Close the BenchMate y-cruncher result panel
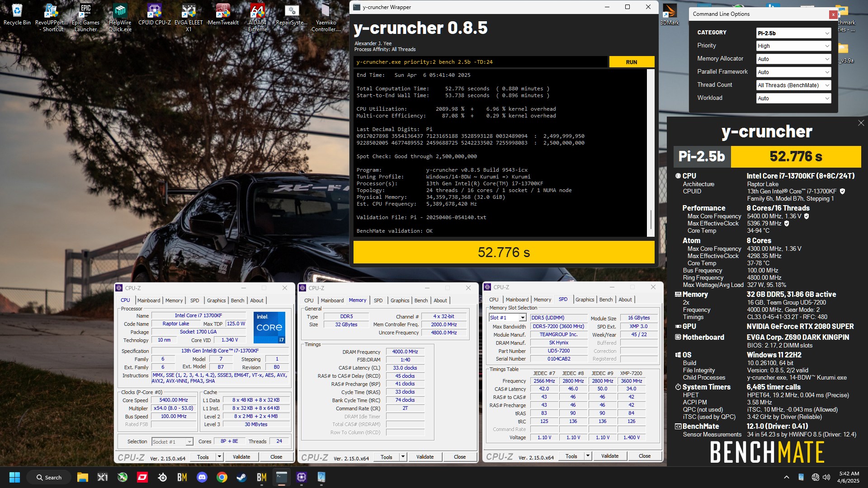The width and height of the screenshot is (868, 488). pyautogui.click(x=861, y=123)
